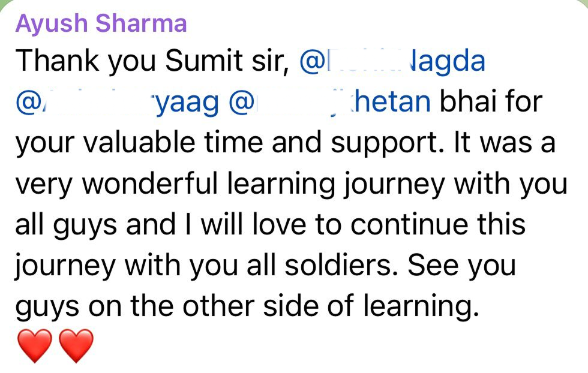Click the text "your valuable time and support"

229,143
